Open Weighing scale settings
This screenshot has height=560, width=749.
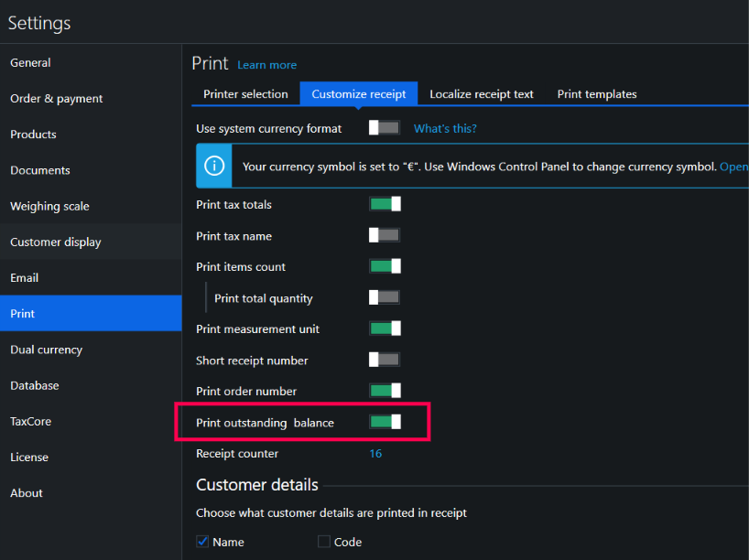click(91, 206)
